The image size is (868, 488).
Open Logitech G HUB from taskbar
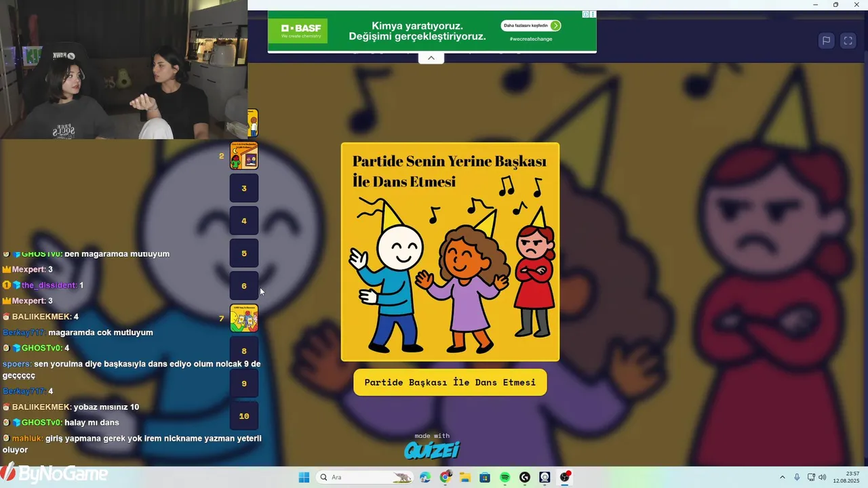point(525,477)
